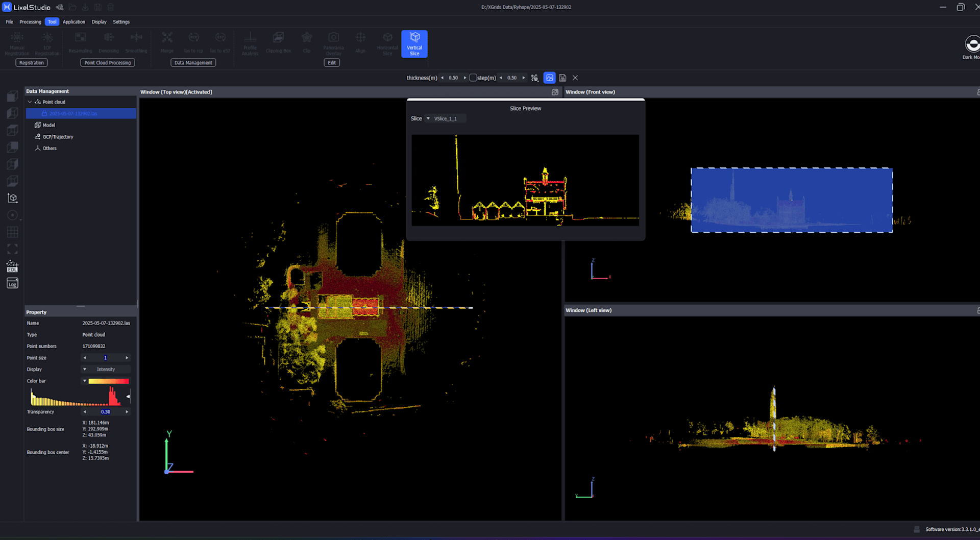
Task: Click the Horizontal Slice tool
Action: pyautogui.click(x=387, y=43)
